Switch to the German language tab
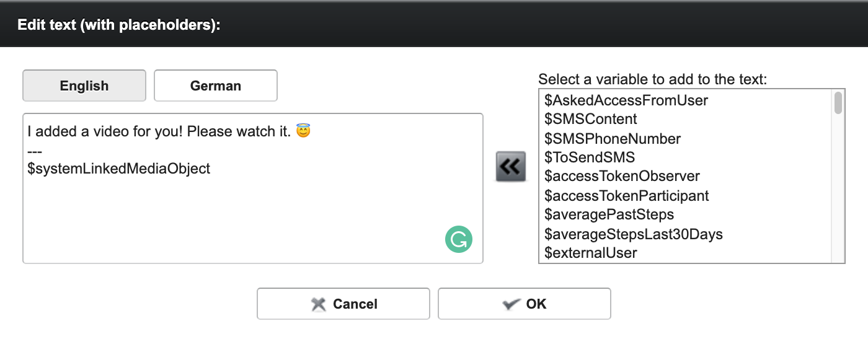 click(215, 85)
